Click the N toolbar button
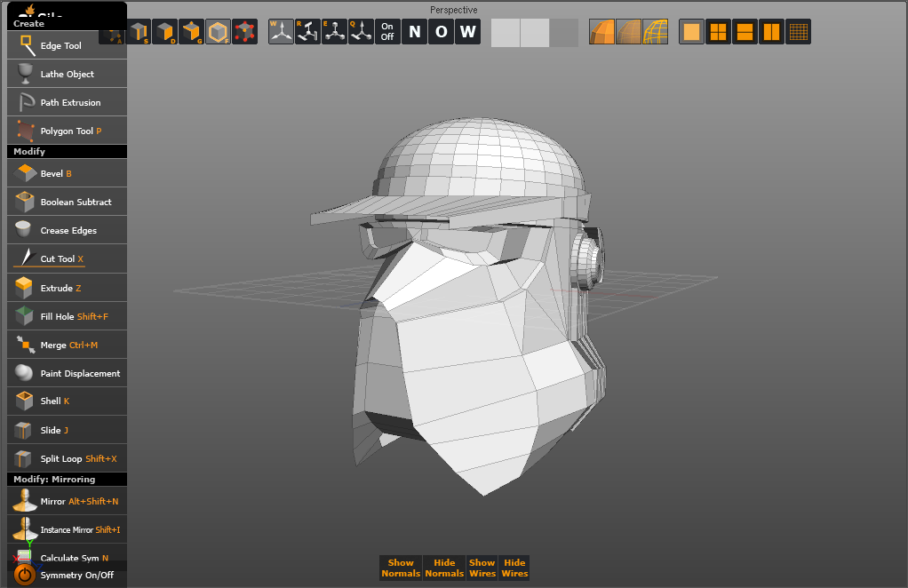908x588 pixels. 415,32
